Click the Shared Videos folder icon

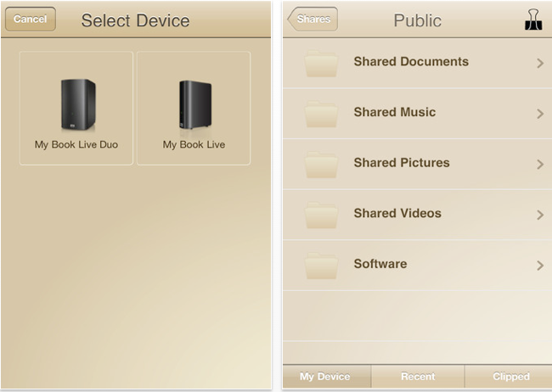coord(321,216)
